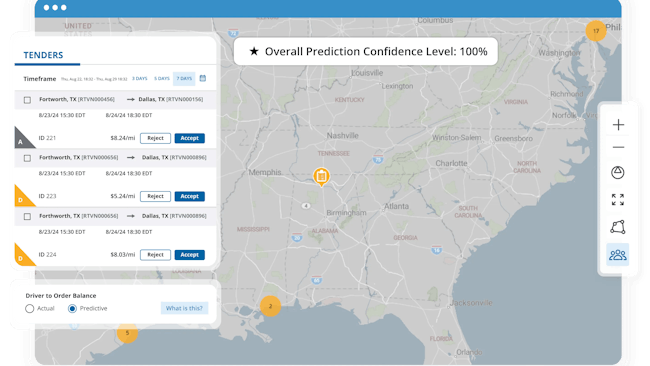Image resolution: width=650 pixels, height=366 pixels.
Task: Set timeframe to 7 DAYS
Action: click(184, 78)
